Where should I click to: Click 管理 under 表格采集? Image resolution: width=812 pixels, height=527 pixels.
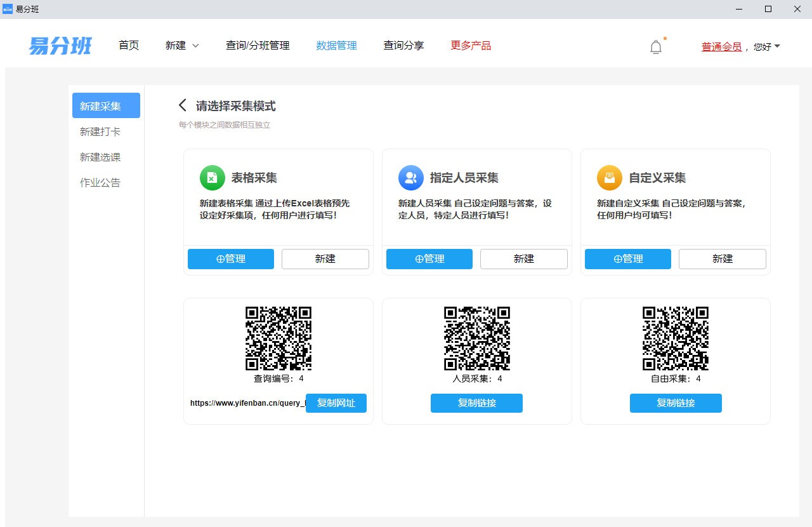(x=231, y=259)
